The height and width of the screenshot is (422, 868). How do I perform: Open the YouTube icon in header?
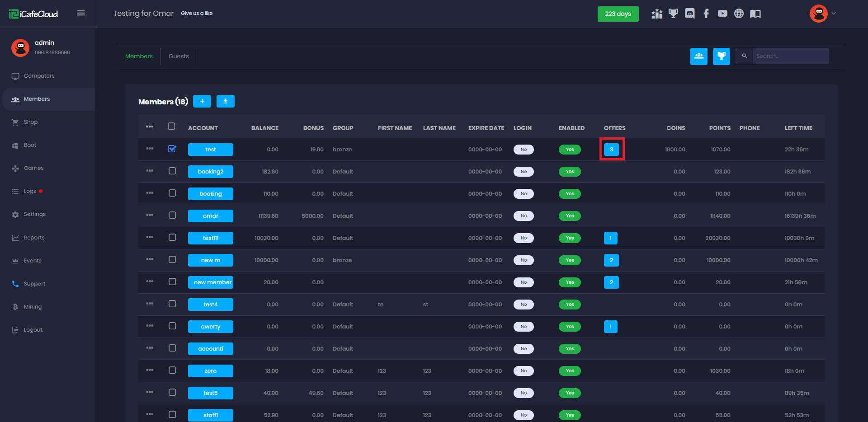tap(722, 14)
